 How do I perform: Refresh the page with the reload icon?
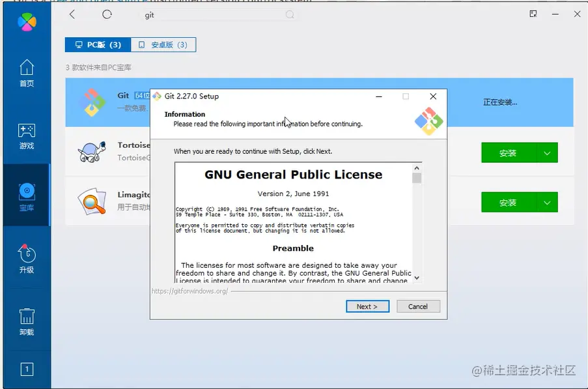coord(107,14)
